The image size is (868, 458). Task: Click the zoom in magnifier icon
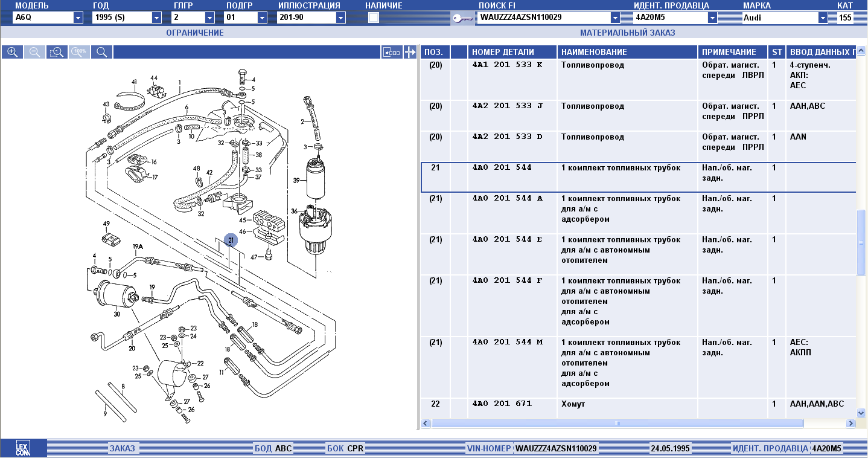click(12, 53)
